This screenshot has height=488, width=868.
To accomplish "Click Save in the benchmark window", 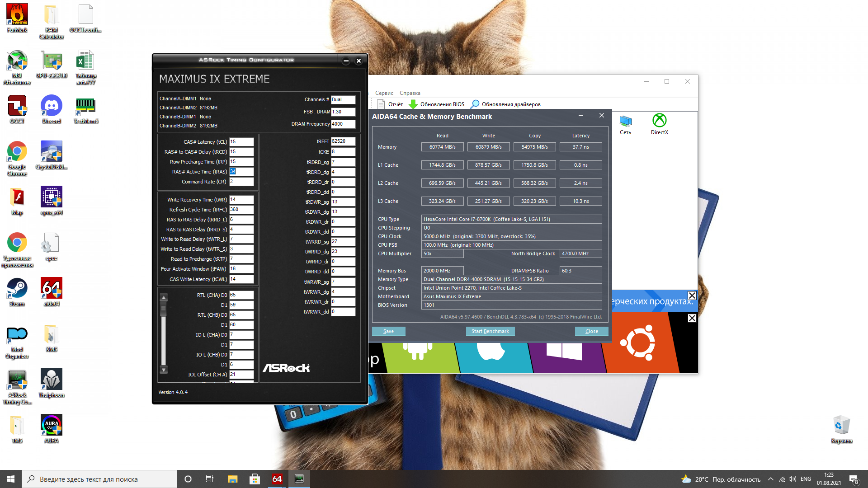I will click(388, 331).
